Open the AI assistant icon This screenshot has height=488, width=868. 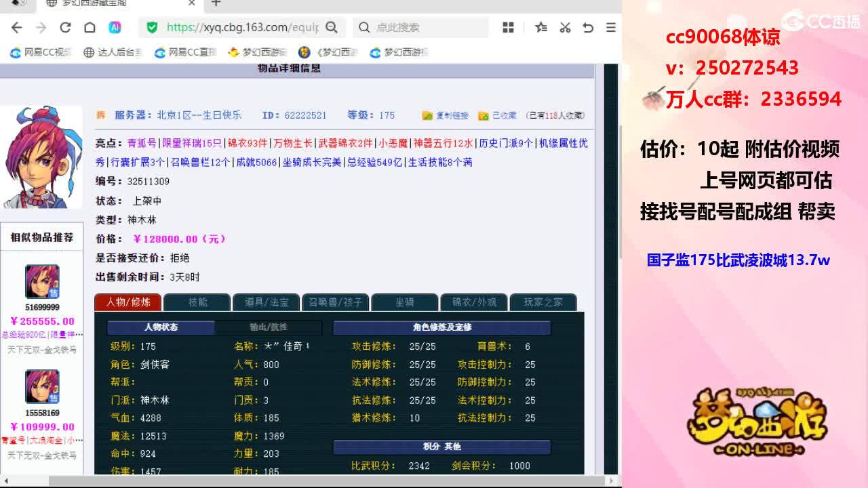(x=115, y=27)
